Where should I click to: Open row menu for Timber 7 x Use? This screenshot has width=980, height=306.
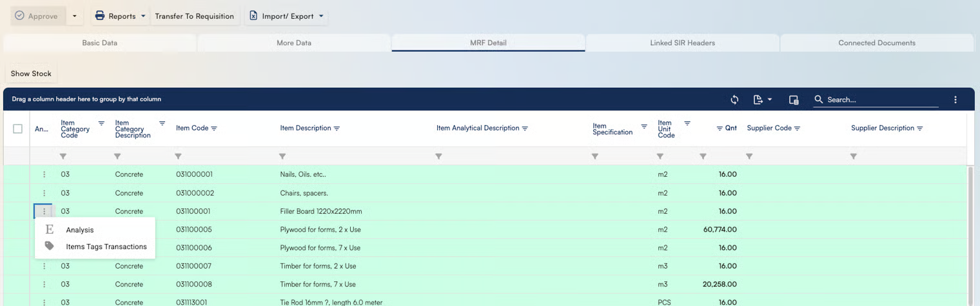pos(44,284)
